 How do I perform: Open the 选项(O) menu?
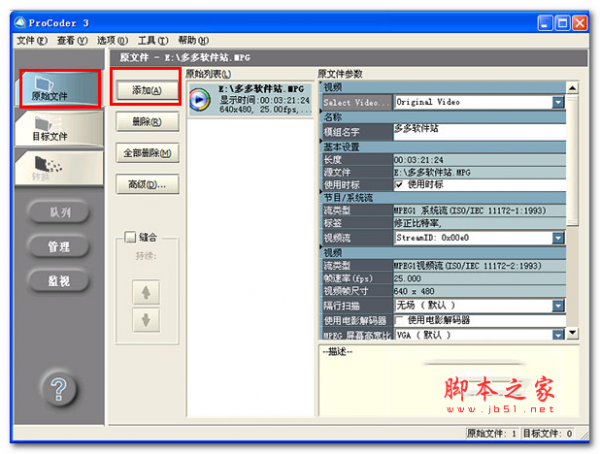pos(112,40)
